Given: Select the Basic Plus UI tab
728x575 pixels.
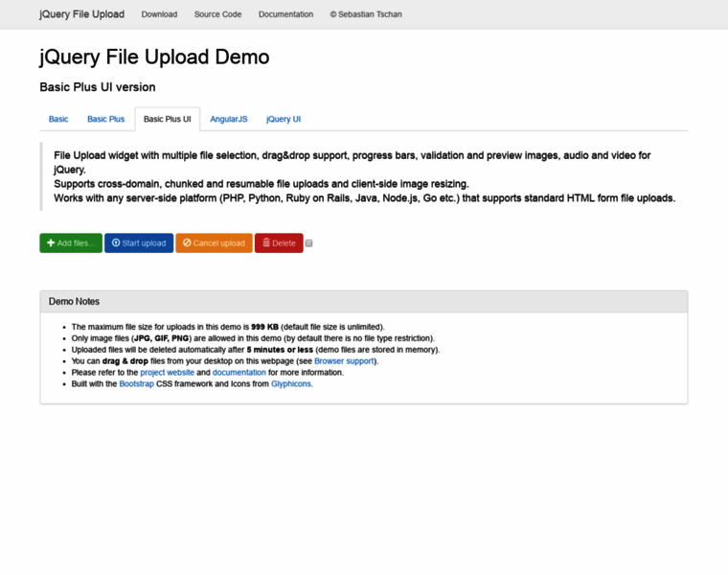Looking at the screenshot, I should tap(167, 119).
